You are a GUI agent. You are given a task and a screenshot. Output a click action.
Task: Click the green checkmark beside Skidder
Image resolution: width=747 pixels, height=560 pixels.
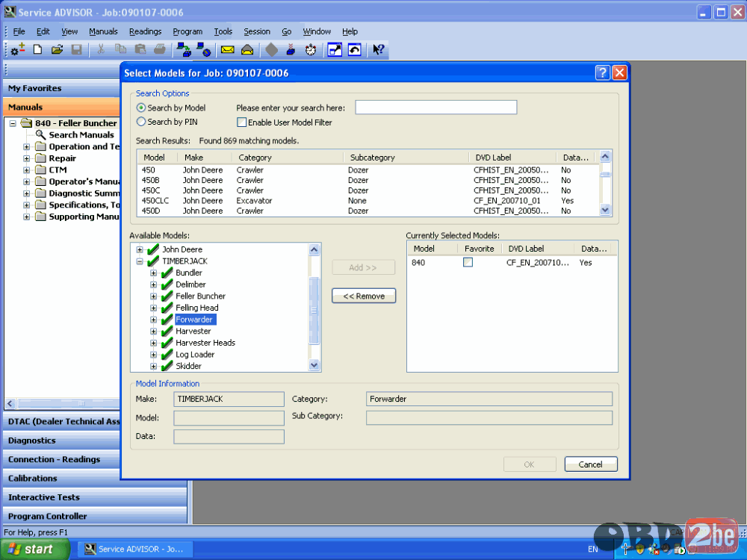click(x=167, y=366)
